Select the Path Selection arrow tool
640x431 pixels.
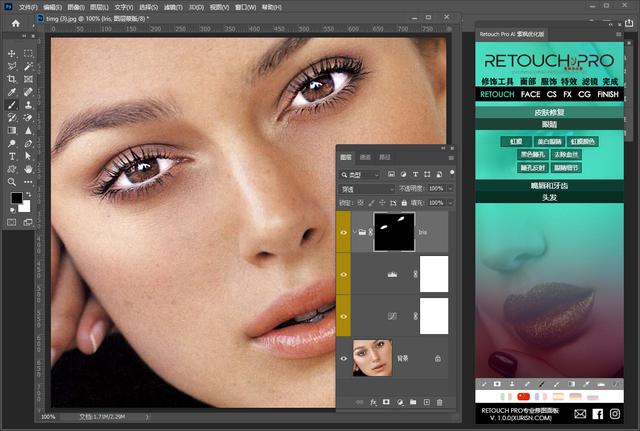click(28, 156)
